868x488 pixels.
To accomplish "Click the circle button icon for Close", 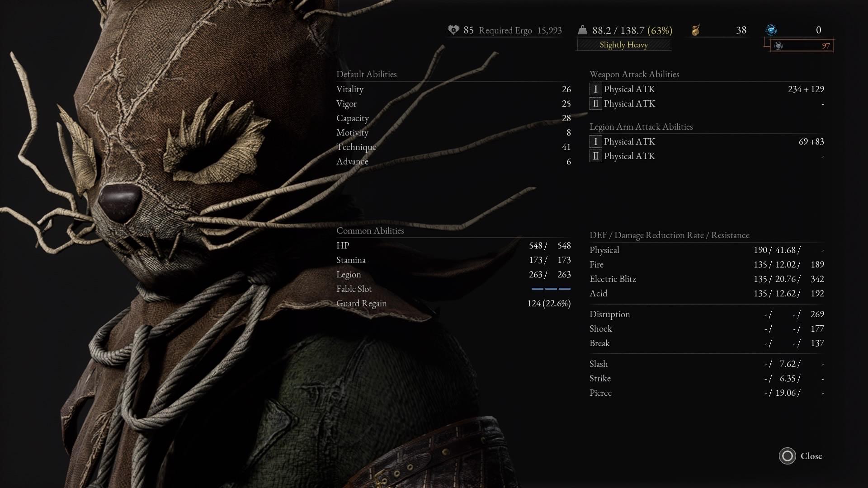I will (787, 456).
